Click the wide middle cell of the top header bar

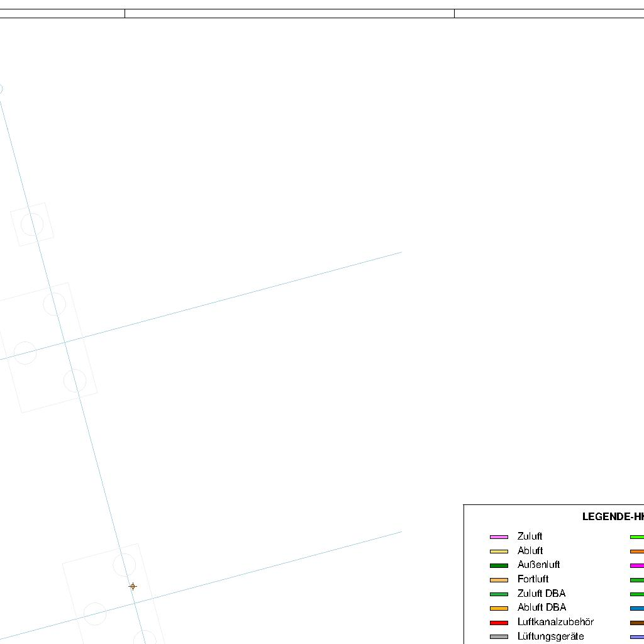click(289, 13)
